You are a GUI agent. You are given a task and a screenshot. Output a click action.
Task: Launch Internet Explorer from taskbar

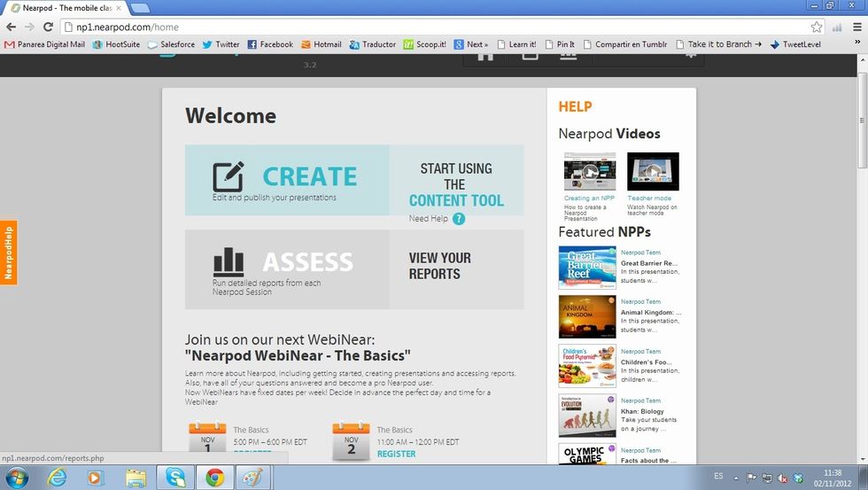(x=57, y=478)
